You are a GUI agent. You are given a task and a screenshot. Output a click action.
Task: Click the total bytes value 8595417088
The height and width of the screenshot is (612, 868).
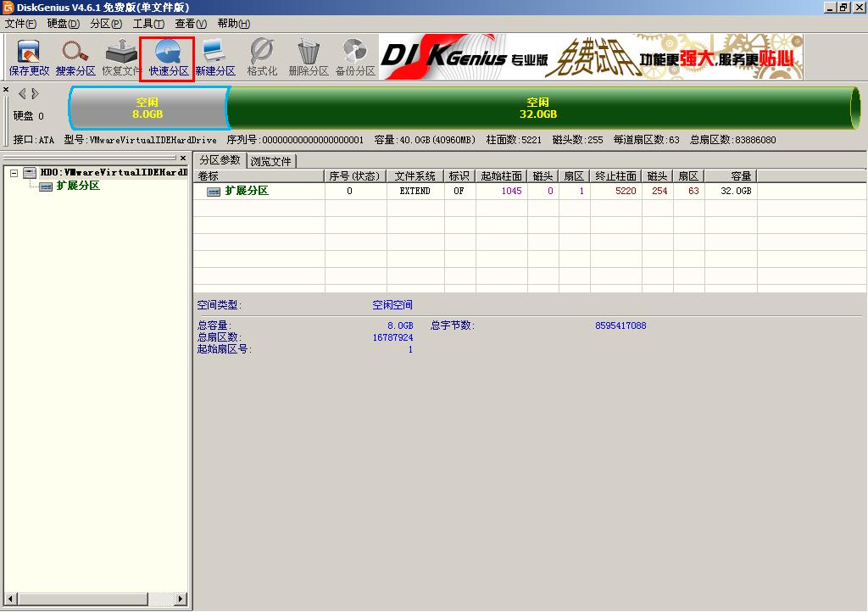pos(620,326)
